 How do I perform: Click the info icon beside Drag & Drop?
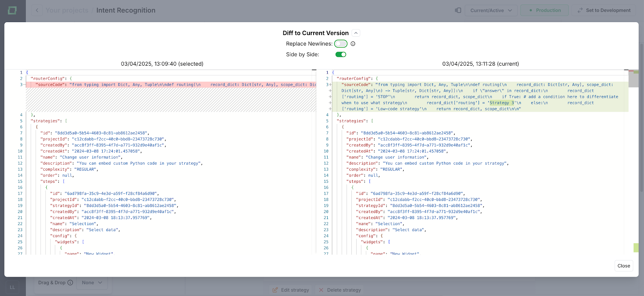tap(70, 283)
